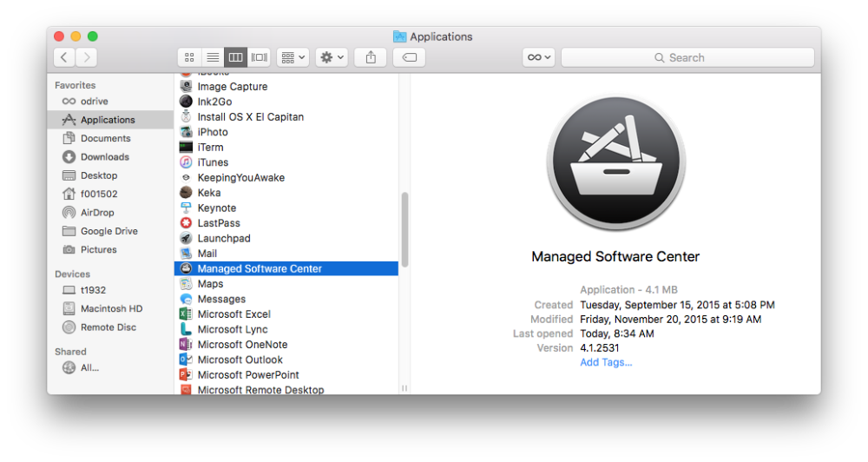Click the Keynote app icon

pos(186,208)
